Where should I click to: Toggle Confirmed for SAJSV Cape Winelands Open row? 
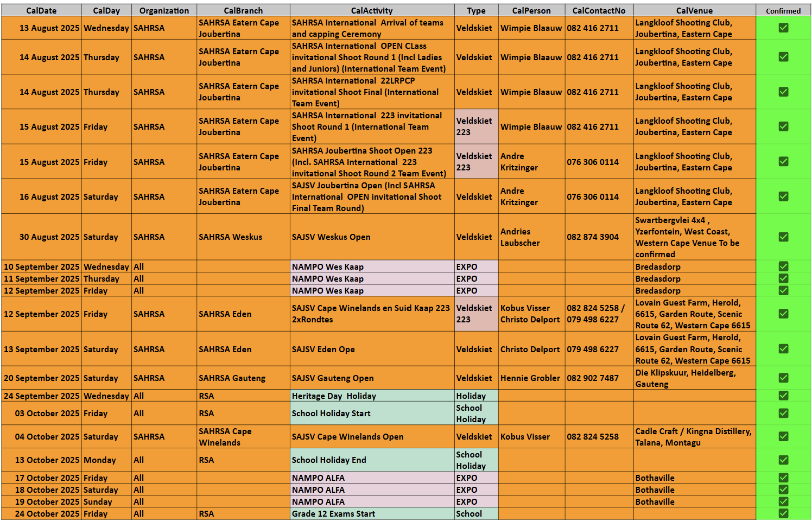click(x=783, y=436)
